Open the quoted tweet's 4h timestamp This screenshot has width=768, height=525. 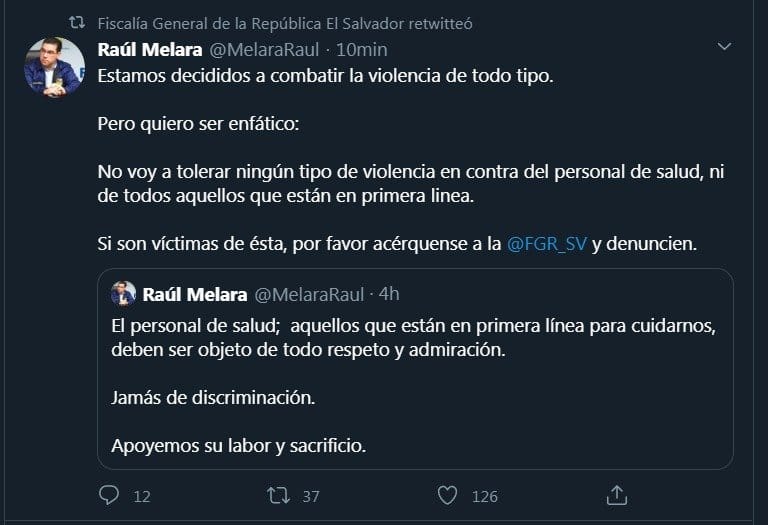coord(389,294)
